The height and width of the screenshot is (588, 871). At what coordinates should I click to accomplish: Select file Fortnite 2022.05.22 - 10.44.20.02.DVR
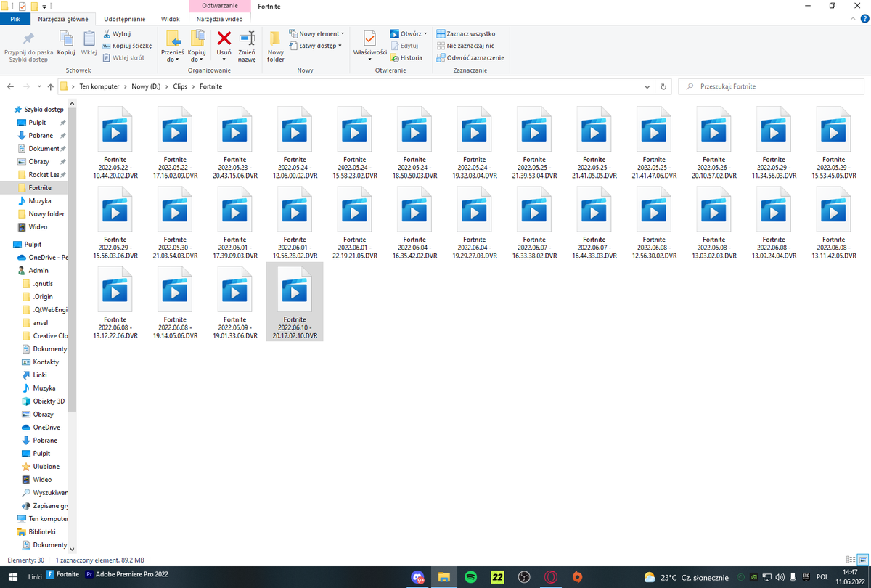click(x=115, y=143)
